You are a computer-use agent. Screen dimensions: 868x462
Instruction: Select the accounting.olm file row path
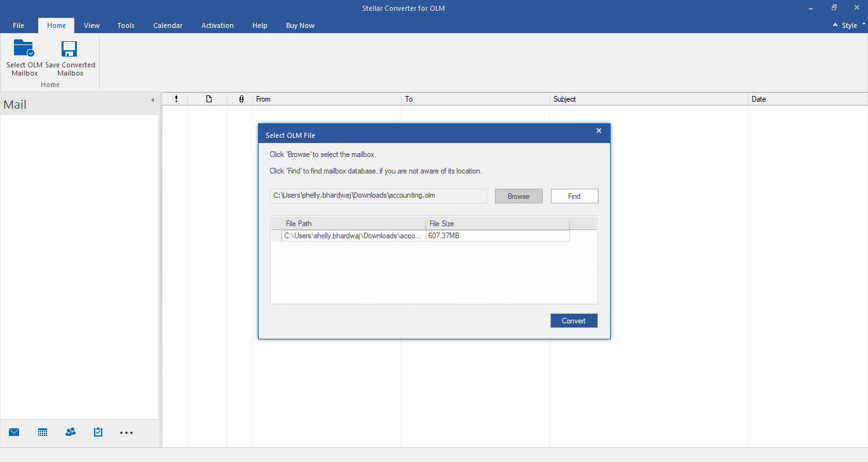pos(354,236)
